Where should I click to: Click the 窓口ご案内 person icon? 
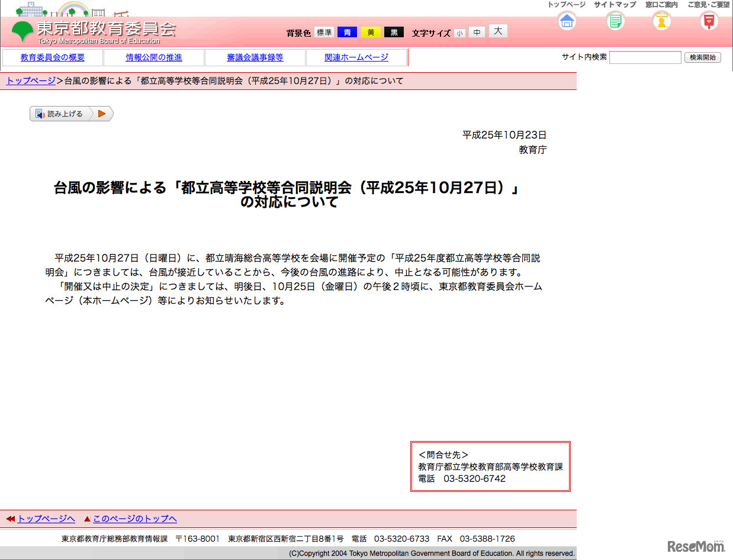[x=661, y=21]
